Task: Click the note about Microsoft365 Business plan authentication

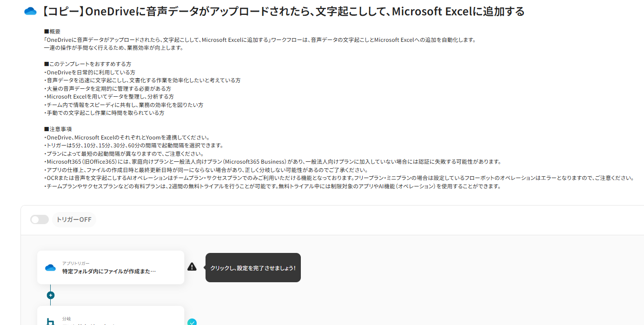Action: pyautogui.click(x=273, y=162)
